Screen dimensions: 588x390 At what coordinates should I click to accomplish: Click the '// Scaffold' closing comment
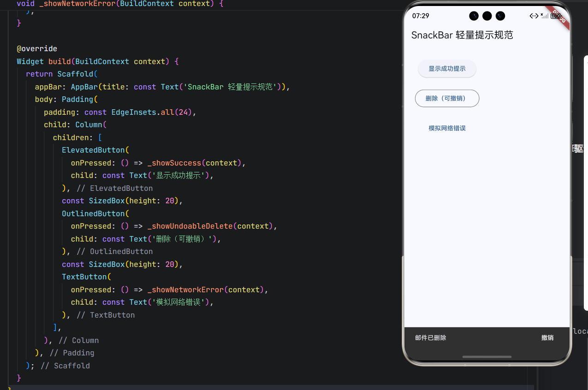[65, 366]
